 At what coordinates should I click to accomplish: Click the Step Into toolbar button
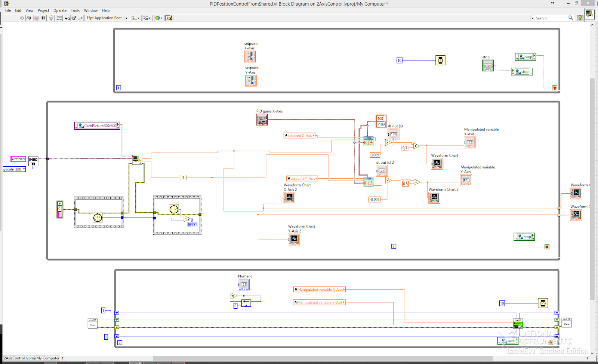(x=67, y=18)
